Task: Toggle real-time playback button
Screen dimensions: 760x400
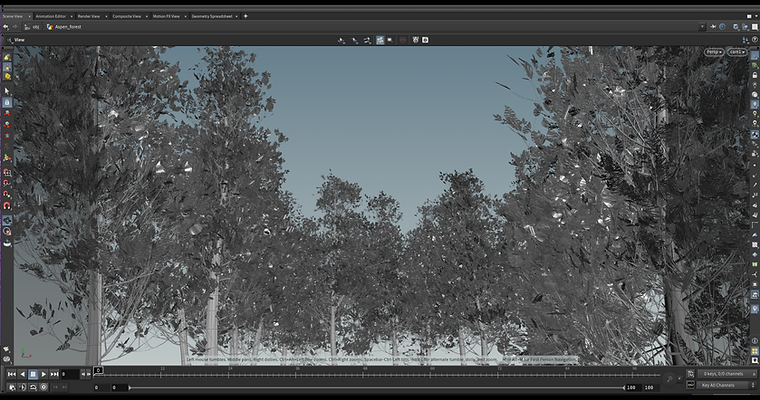Action: pyautogui.click(x=22, y=387)
